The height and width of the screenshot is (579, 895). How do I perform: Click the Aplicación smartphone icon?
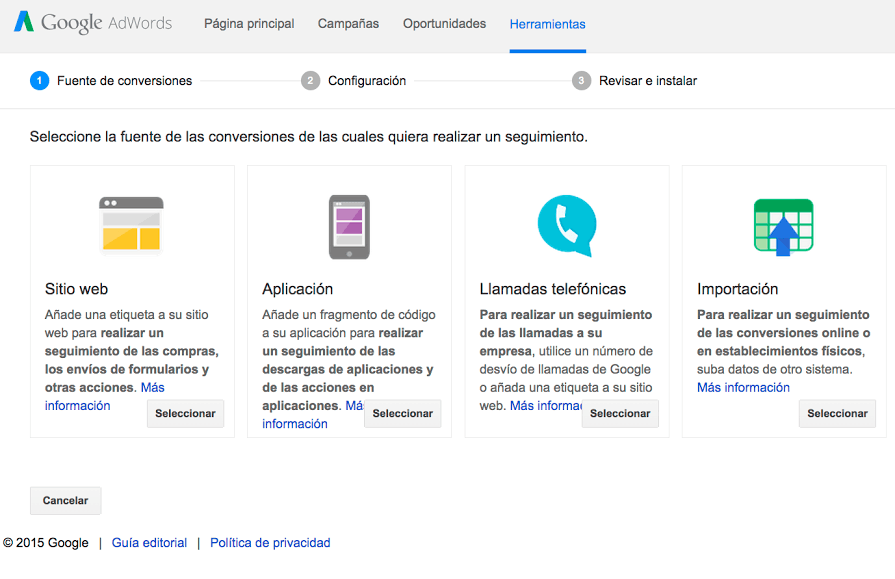[349, 227]
